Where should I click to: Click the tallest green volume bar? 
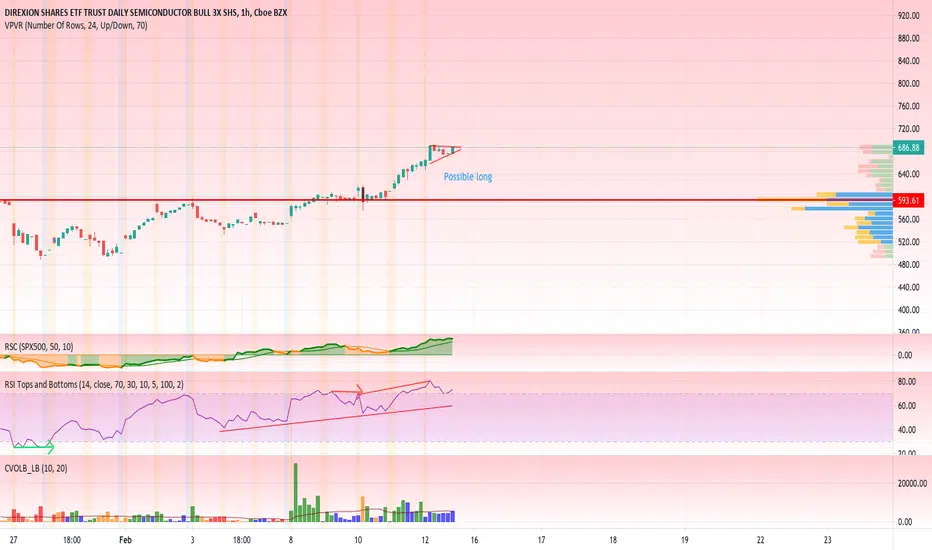(x=295, y=492)
